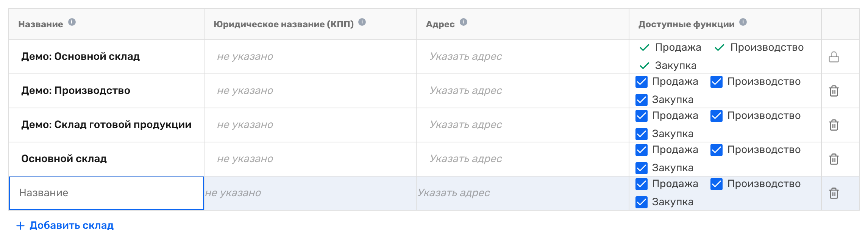Click trash icon in Основной склад row
The height and width of the screenshot is (250, 868).
[x=834, y=159]
